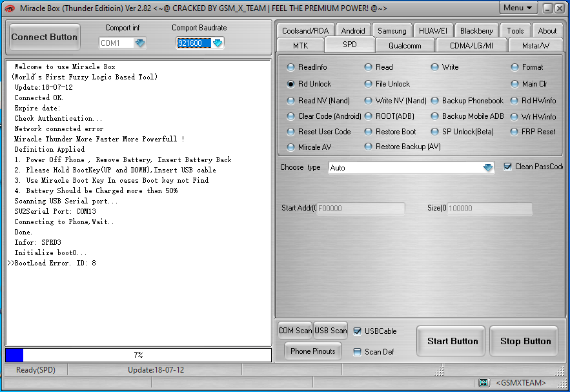This screenshot has width=570, height=392.
Task: Select the SPD tab
Action: (x=349, y=45)
